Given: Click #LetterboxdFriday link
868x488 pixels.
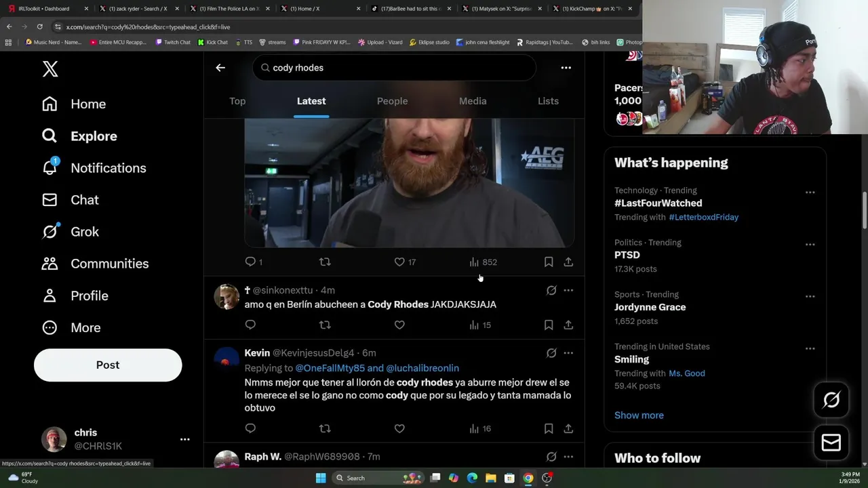Looking at the screenshot, I should (x=703, y=217).
